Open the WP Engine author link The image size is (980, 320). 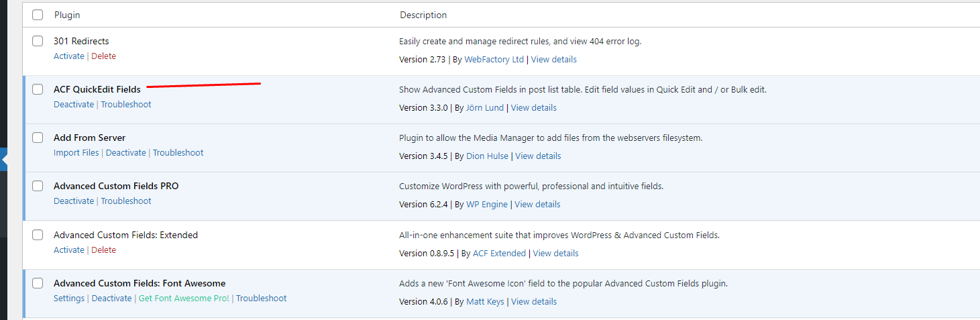(487, 205)
